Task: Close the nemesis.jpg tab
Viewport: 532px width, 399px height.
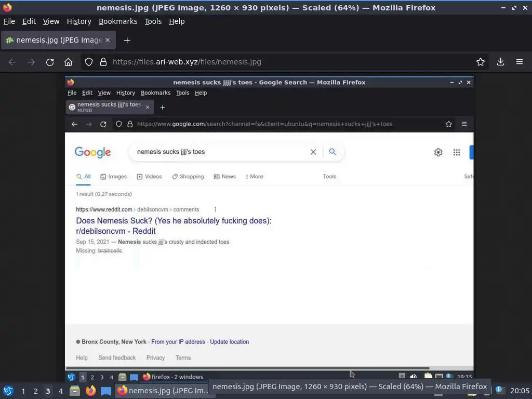Action: [x=107, y=40]
